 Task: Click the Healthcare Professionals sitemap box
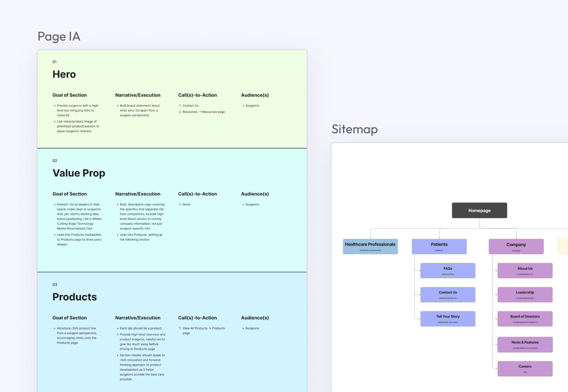click(x=370, y=247)
